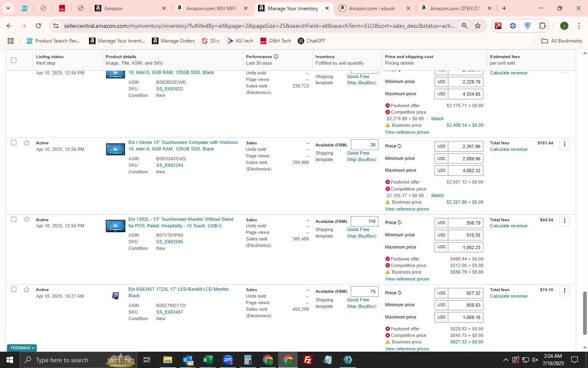Open the shield extension icon
This screenshot has height=368, width=588.
(528, 26)
